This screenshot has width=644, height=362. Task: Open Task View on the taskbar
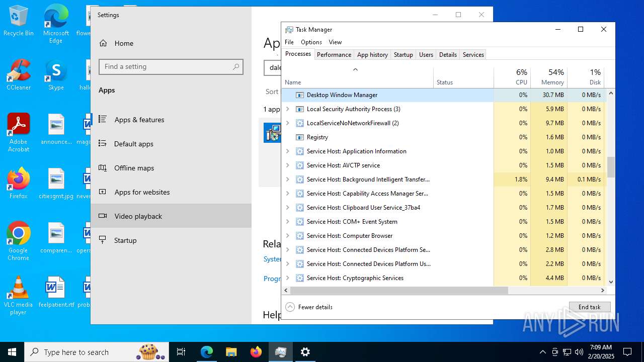point(181,352)
